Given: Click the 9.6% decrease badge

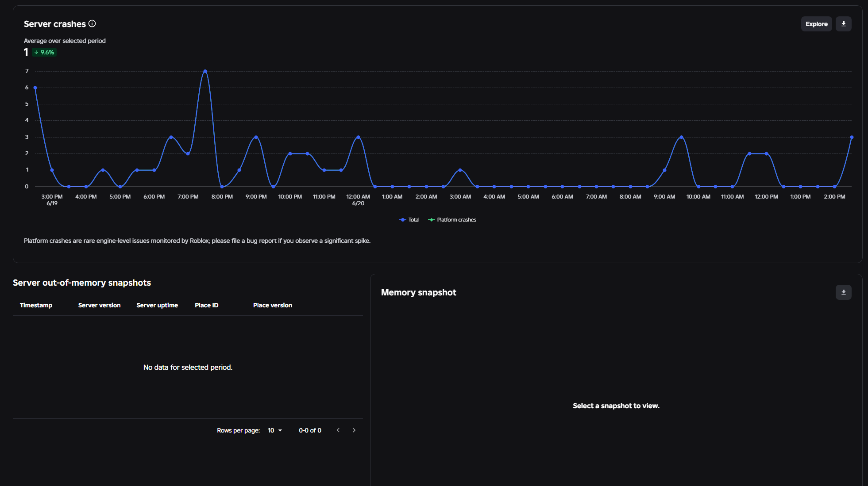Looking at the screenshot, I should [x=44, y=52].
